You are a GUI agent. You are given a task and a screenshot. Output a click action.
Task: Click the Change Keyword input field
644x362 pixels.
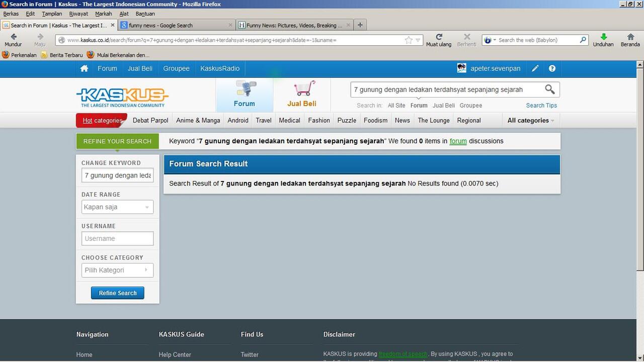[117, 175]
